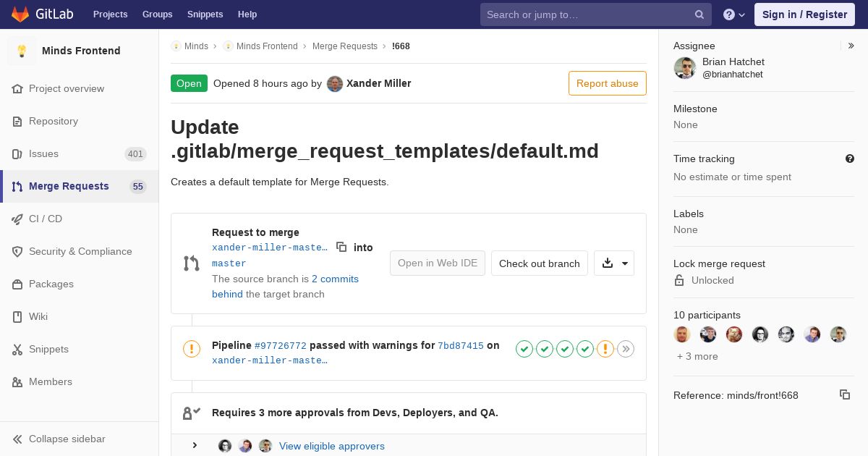Click the Open status badge
The image size is (868, 456).
189,83
